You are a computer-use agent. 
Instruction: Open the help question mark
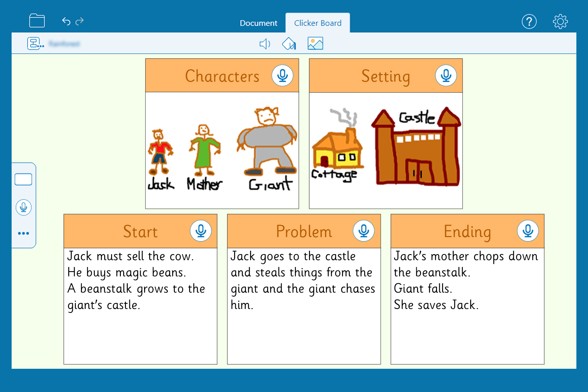[529, 22]
